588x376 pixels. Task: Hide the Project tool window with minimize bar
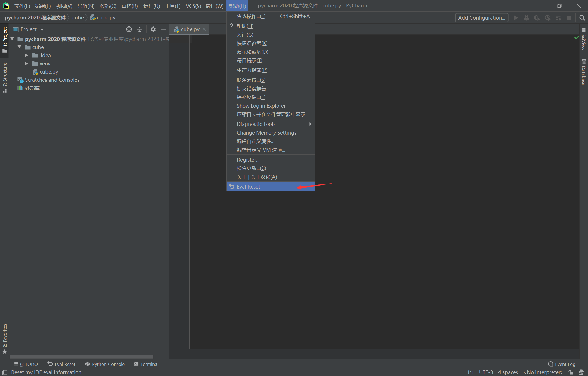pos(164,29)
